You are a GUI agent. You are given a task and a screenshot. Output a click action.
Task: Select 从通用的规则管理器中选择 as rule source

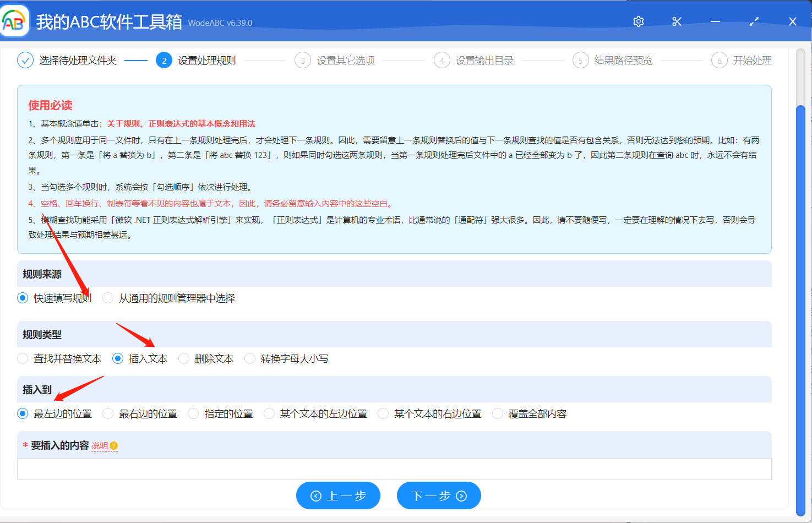[x=107, y=298]
